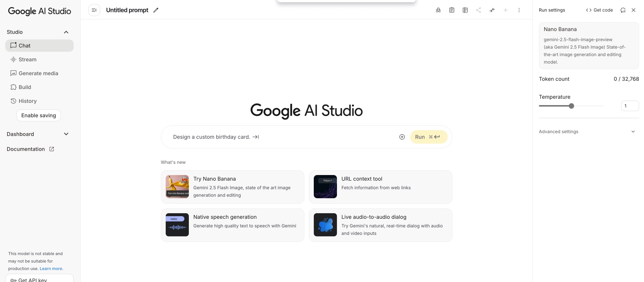Click the Get API key button
The image size is (644, 282).
point(39,279)
